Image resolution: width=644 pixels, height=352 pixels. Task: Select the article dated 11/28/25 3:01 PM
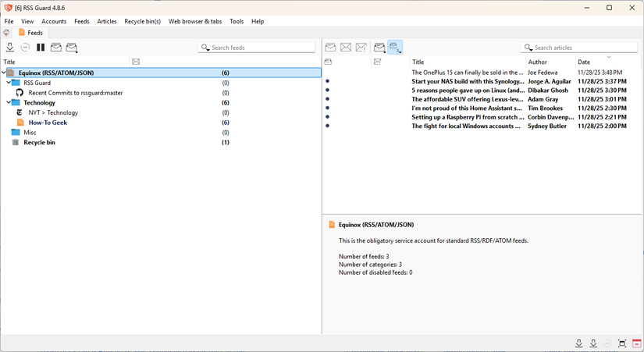[602, 99]
